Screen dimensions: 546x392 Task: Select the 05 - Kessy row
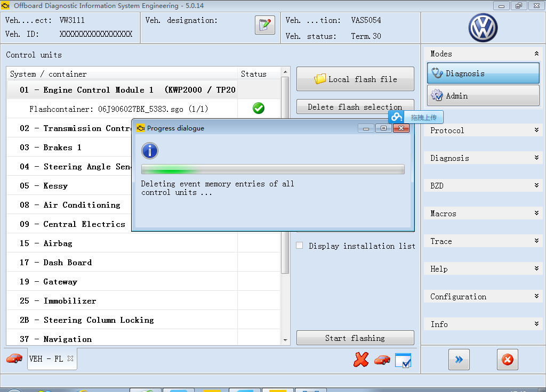tap(69, 186)
